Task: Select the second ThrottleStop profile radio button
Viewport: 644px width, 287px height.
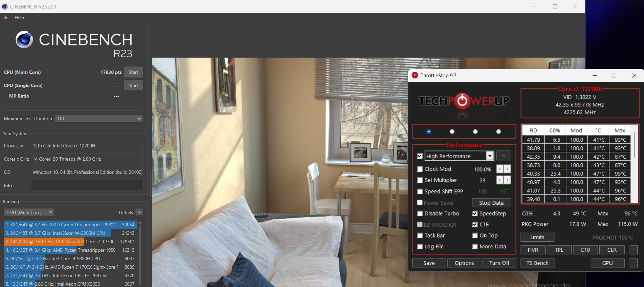Action: pyautogui.click(x=452, y=131)
